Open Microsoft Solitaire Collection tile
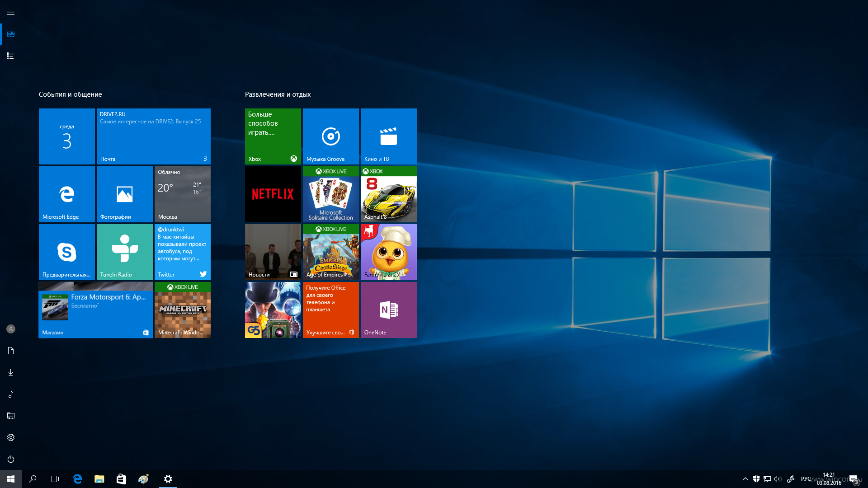The width and height of the screenshot is (868, 488). (x=331, y=194)
